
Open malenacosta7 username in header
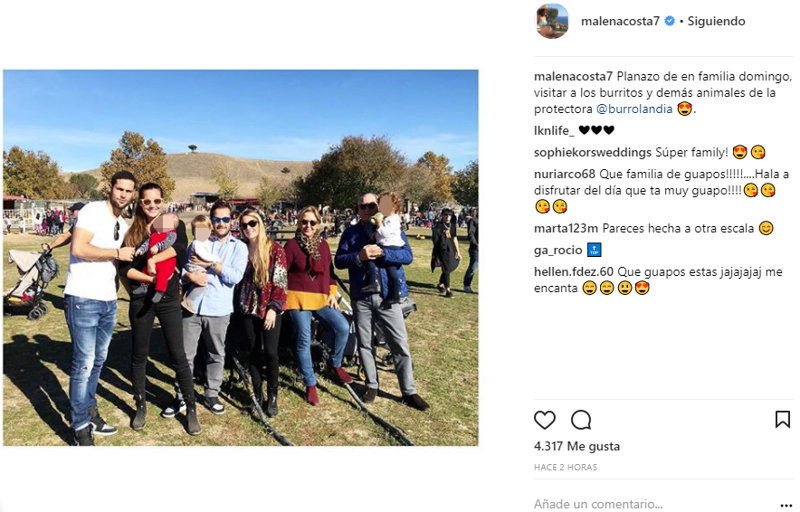pos(620,21)
